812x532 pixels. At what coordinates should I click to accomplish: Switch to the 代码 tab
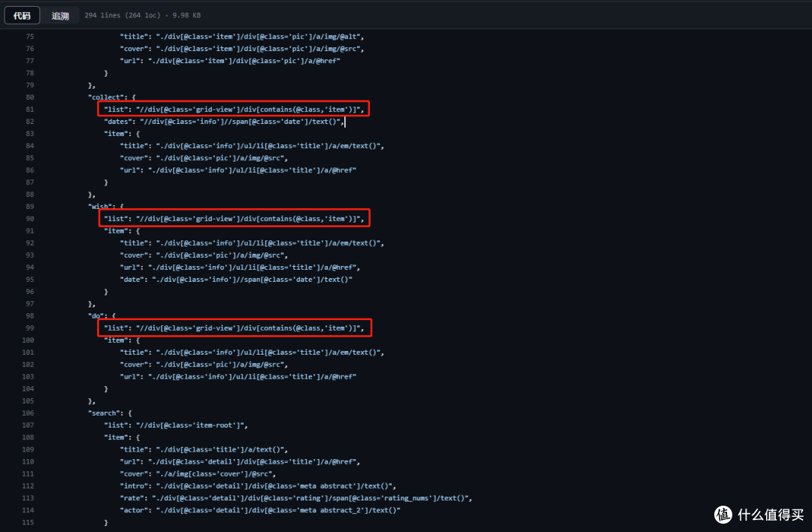tap(22, 16)
